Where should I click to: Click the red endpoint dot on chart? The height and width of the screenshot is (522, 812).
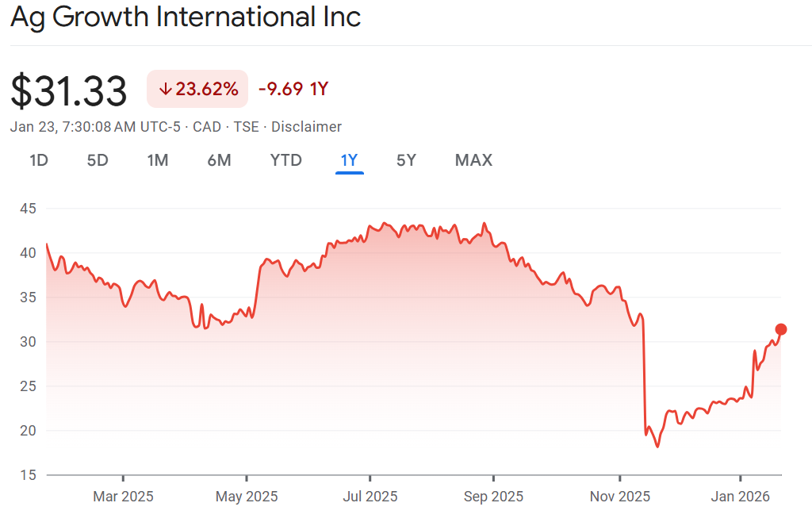(780, 329)
